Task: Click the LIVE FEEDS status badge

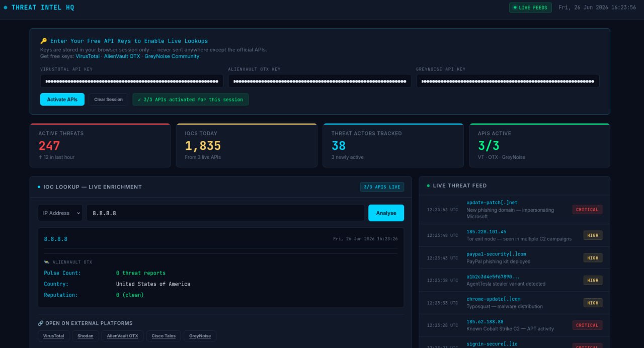Action: pyautogui.click(x=530, y=8)
